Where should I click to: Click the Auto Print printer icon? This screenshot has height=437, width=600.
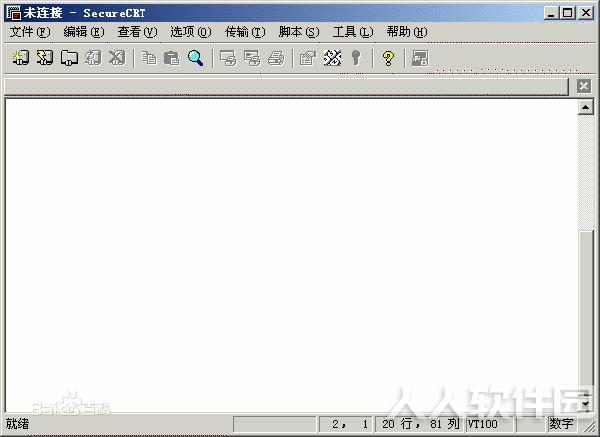(276, 58)
